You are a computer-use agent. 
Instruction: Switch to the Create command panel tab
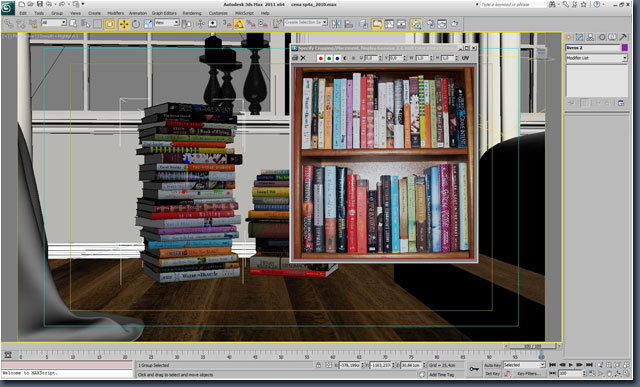569,38
